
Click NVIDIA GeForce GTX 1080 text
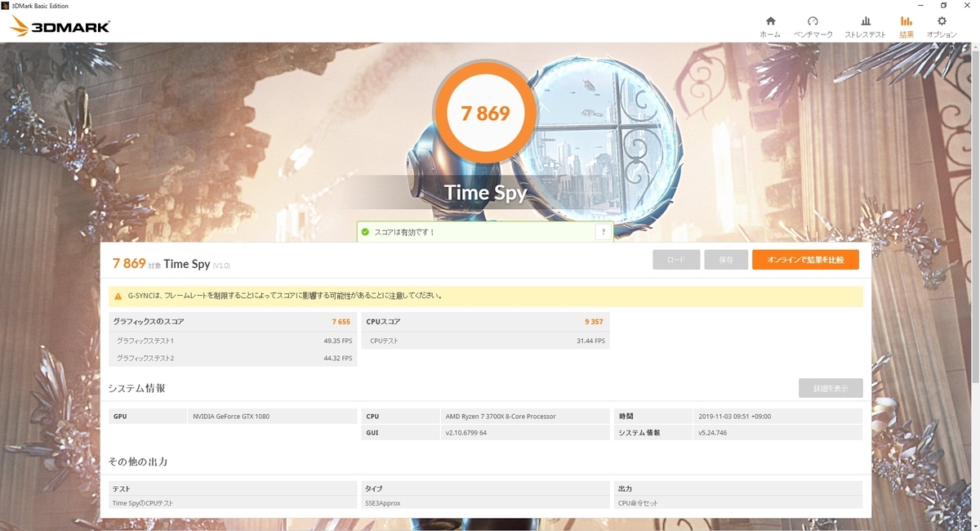pos(231,417)
